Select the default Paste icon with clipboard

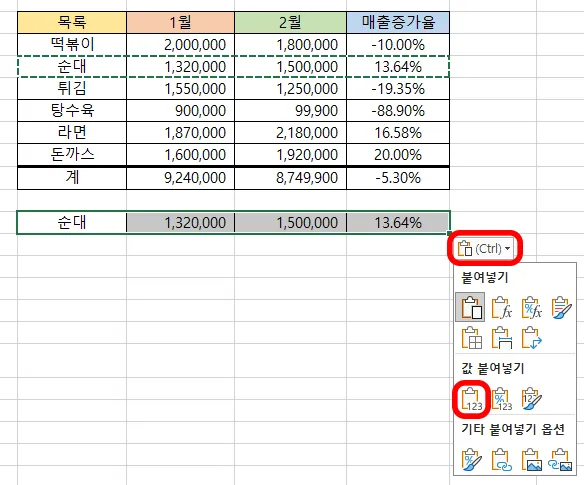click(x=470, y=307)
